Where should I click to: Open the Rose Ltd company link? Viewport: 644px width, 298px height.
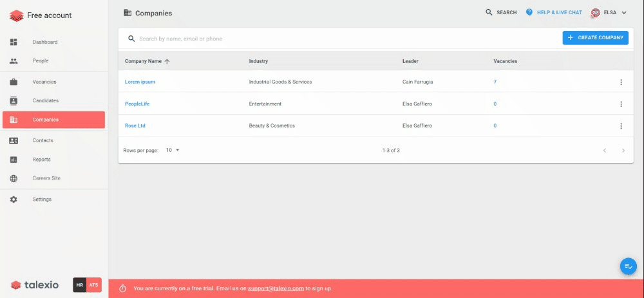135,126
